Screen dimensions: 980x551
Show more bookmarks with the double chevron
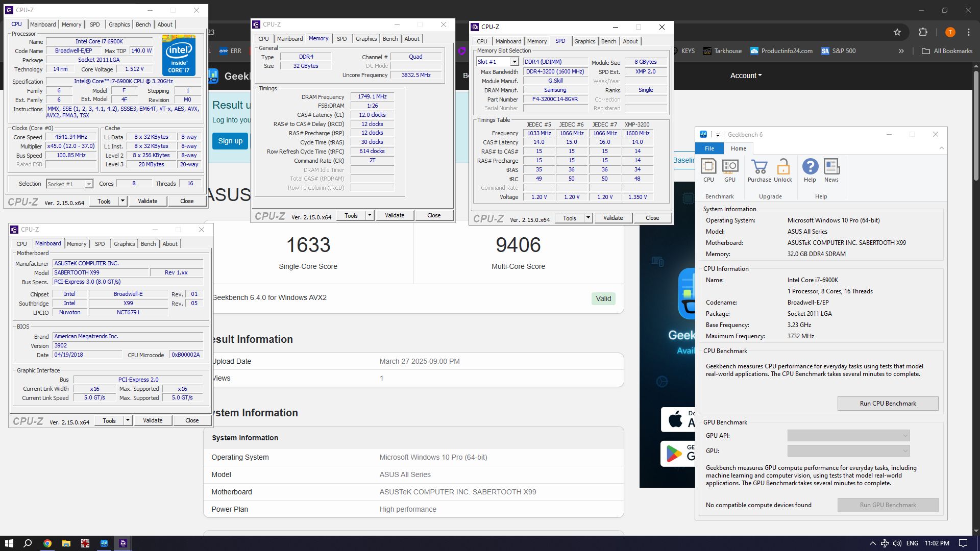901,51
